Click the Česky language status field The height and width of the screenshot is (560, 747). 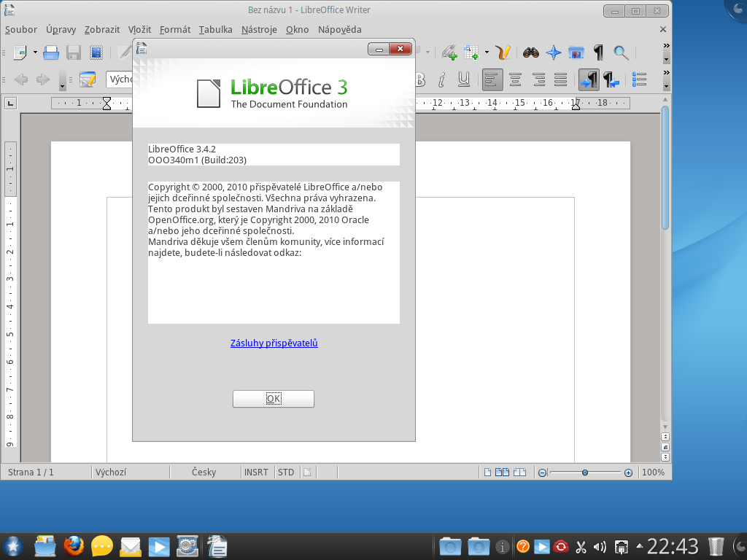pyautogui.click(x=204, y=472)
